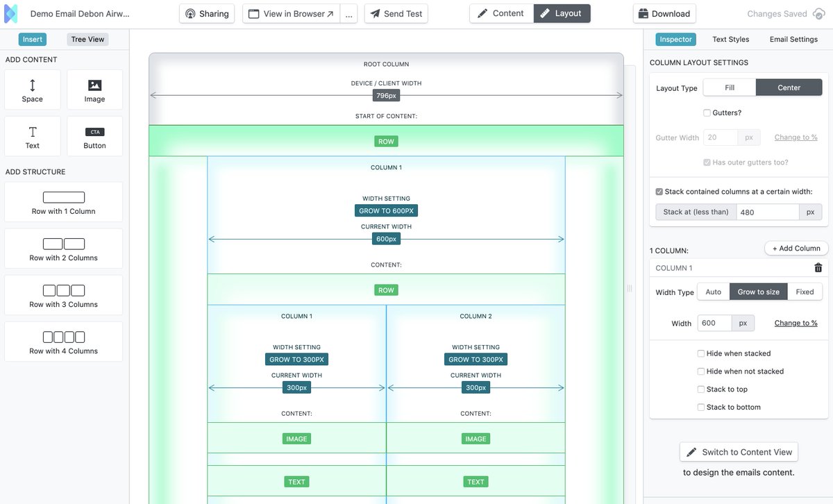833x504 pixels.
Task: Insert a CTA Button content block
Action: click(95, 136)
